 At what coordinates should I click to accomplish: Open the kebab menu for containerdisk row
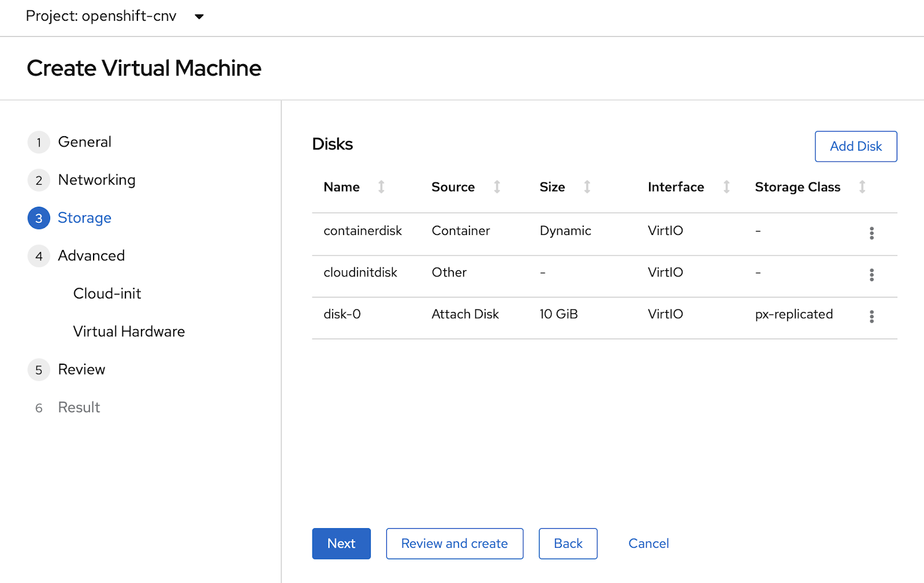(x=871, y=233)
